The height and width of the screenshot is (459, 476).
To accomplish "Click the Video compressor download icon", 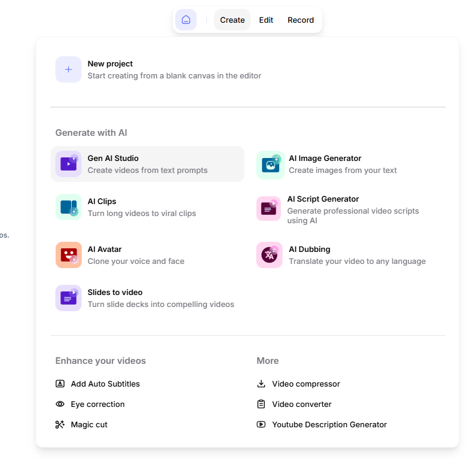I will [x=261, y=384].
